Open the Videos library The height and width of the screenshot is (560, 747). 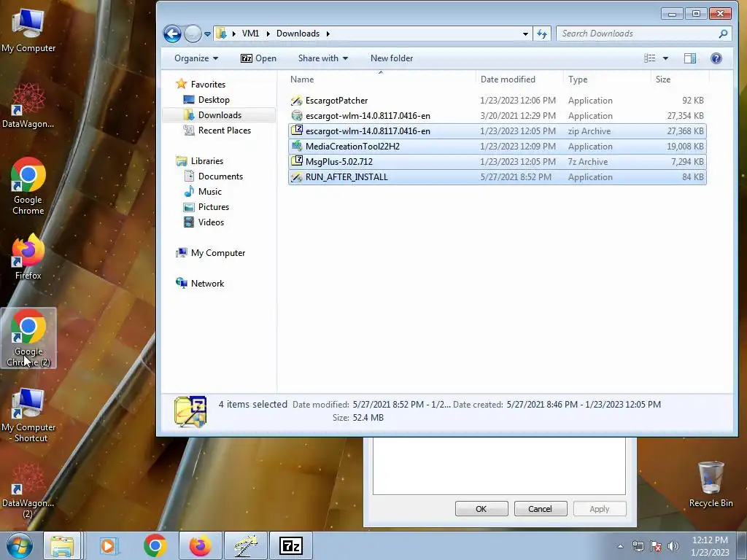[x=204, y=222]
